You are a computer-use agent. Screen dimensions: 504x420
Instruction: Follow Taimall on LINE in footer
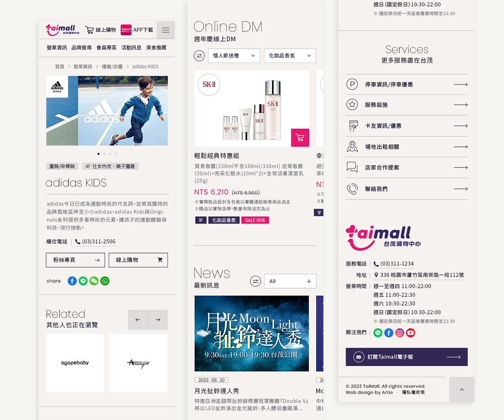click(378, 333)
